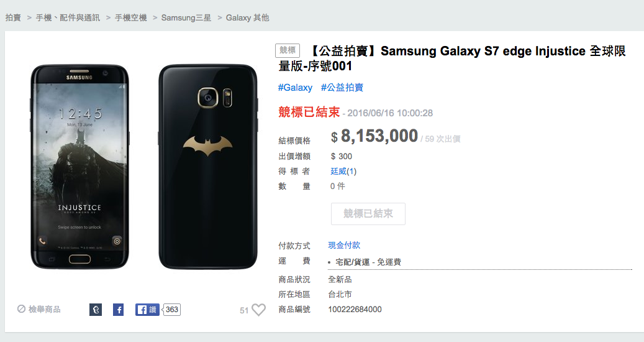Click the Plurk share icon

click(x=96, y=310)
